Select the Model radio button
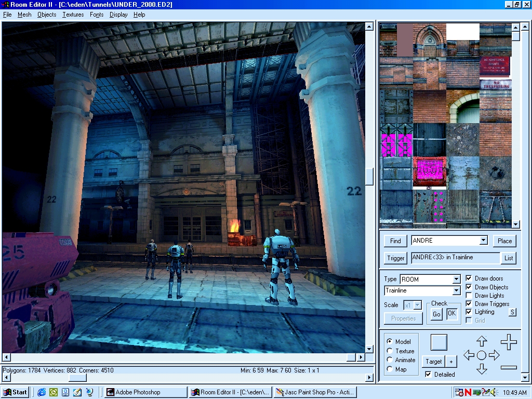Screen dimensions: 532x399 390,341
